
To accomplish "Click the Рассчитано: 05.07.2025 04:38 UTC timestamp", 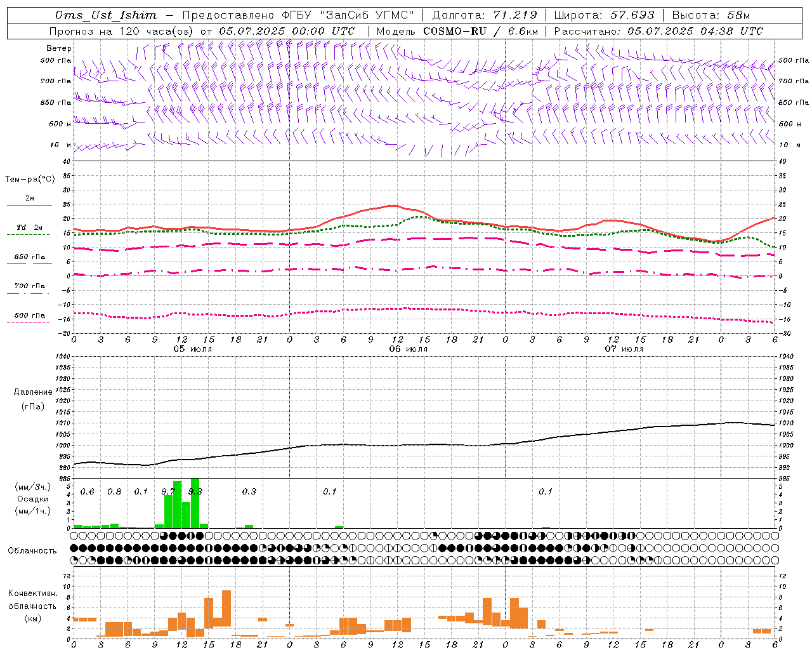I will click(x=658, y=31).
